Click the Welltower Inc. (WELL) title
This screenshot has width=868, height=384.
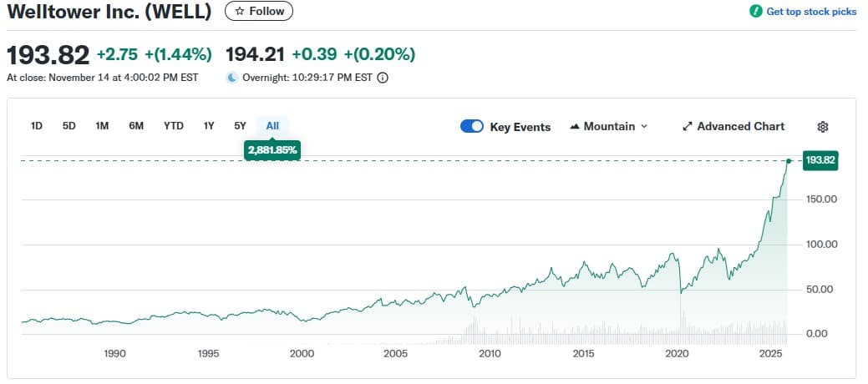point(109,12)
